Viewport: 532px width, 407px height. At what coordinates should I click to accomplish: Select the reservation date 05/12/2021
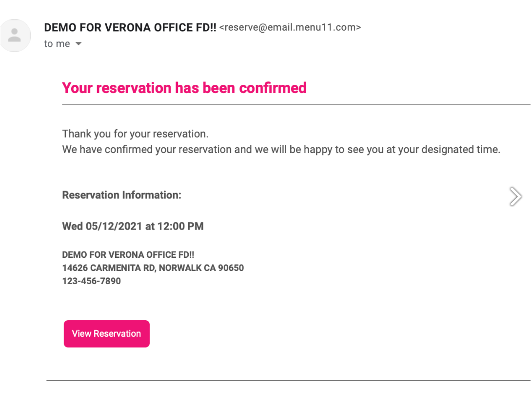[x=114, y=226]
